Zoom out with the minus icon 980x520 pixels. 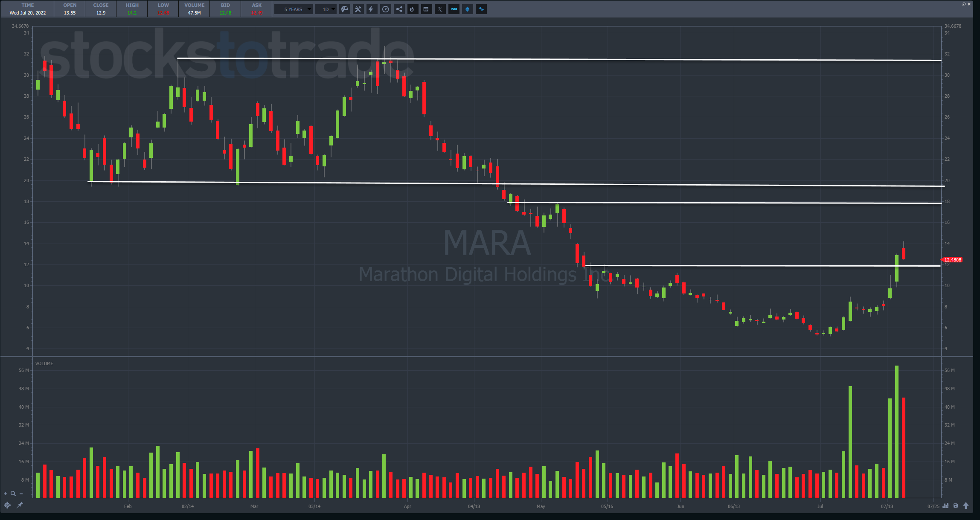[21, 494]
